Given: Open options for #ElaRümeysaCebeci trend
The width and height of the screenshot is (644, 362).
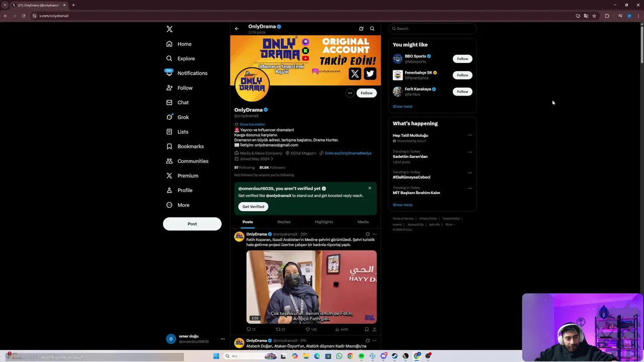Looking at the screenshot, I should [x=470, y=173].
